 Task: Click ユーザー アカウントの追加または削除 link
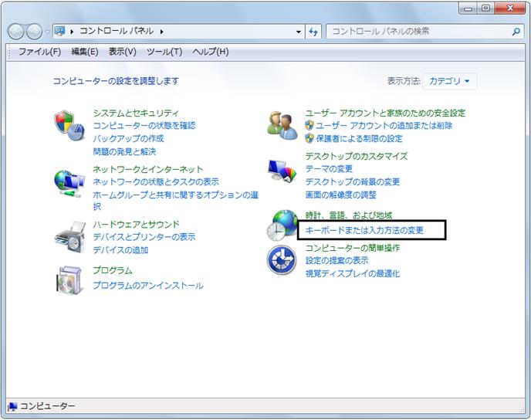(384, 126)
